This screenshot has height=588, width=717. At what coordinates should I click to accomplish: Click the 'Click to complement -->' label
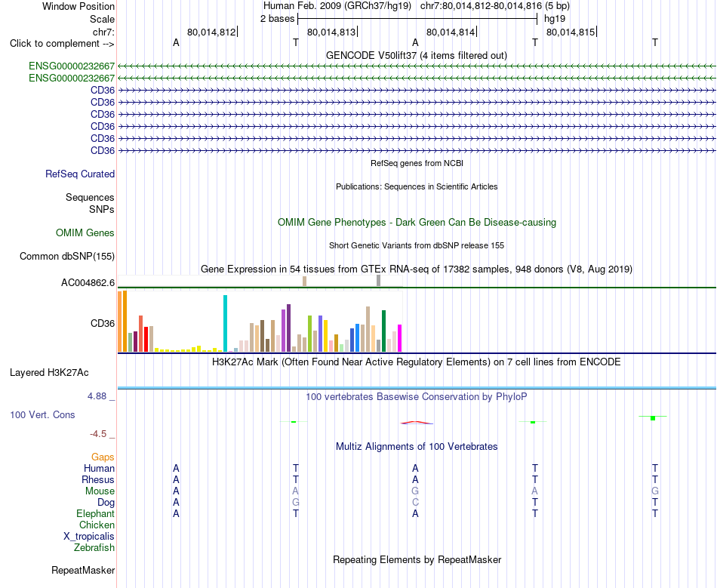pos(62,44)
